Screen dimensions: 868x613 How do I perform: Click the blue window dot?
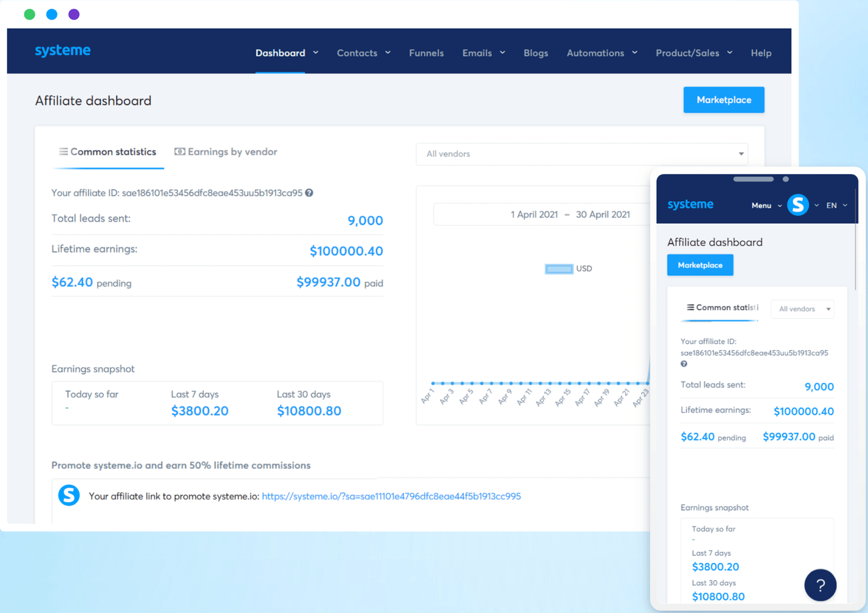pos(52,14)
